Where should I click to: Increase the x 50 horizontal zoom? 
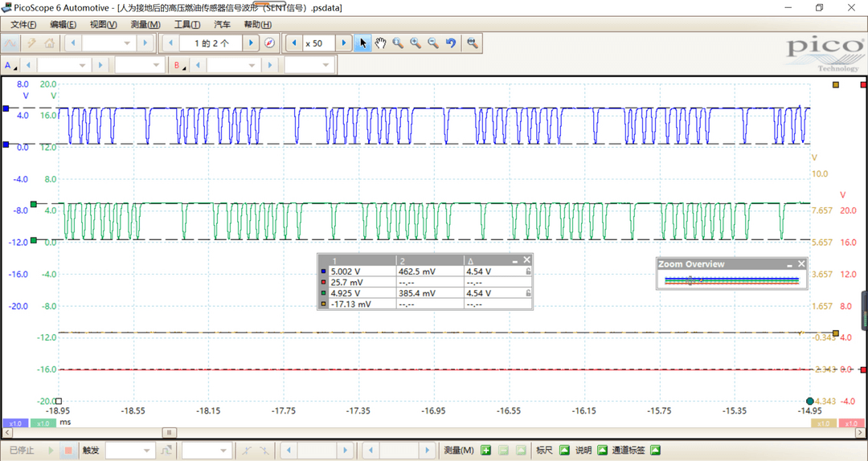coord(344,43)
